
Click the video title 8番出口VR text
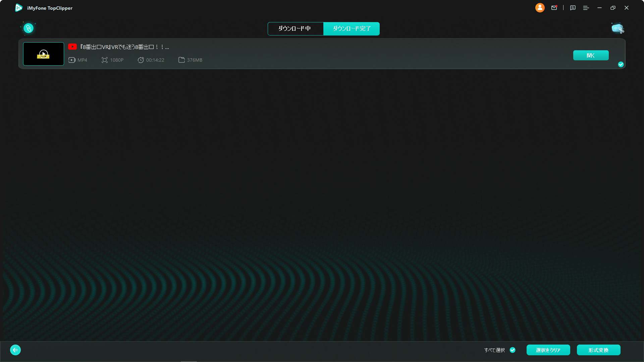(x=124, y=47)
